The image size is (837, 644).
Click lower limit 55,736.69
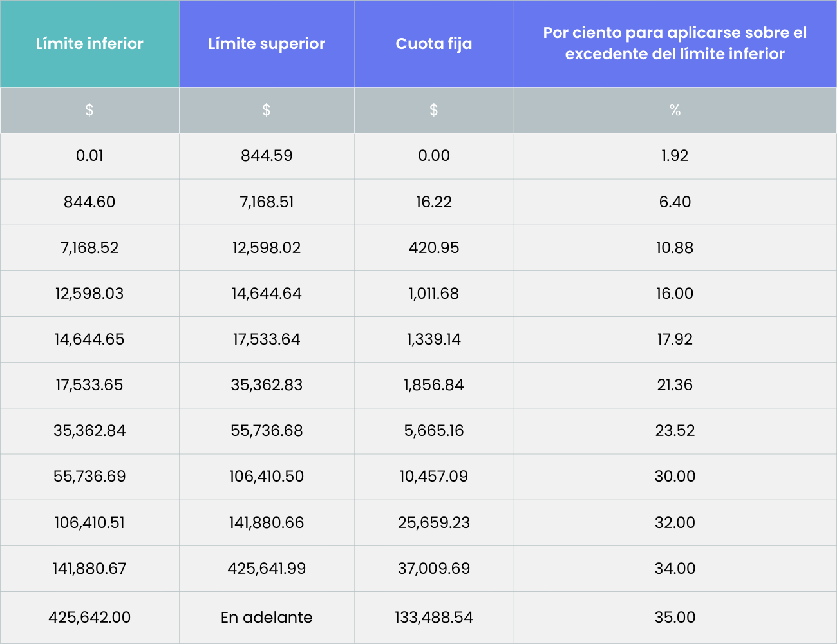[x=89, y=476]
